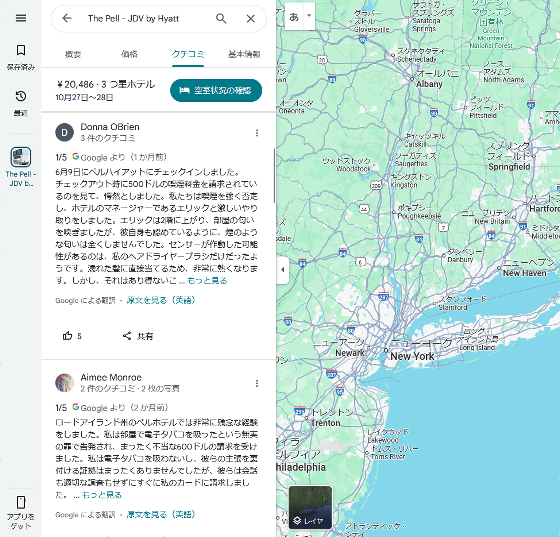
Task: Click the magnifier search icon
Action: [x=221, y=18]
